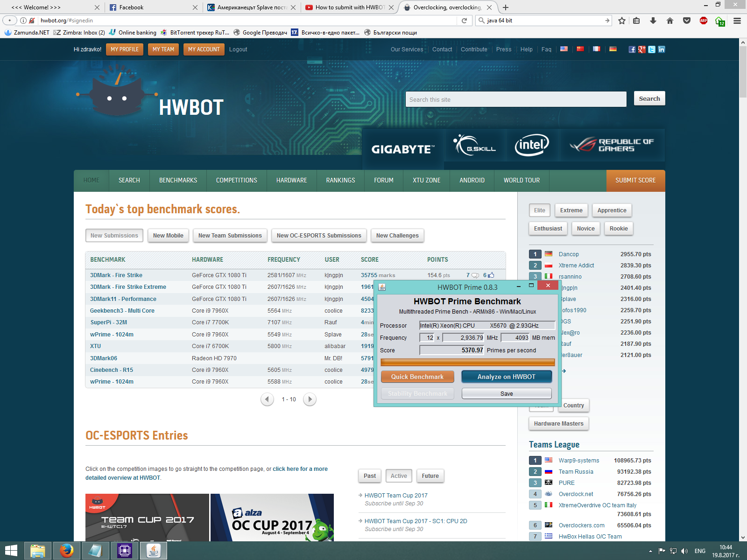Click the MY TEAM button
Image resolution: width=747 pixels, height=560 pixels.
pyautogui.click(x=163, y=49)
